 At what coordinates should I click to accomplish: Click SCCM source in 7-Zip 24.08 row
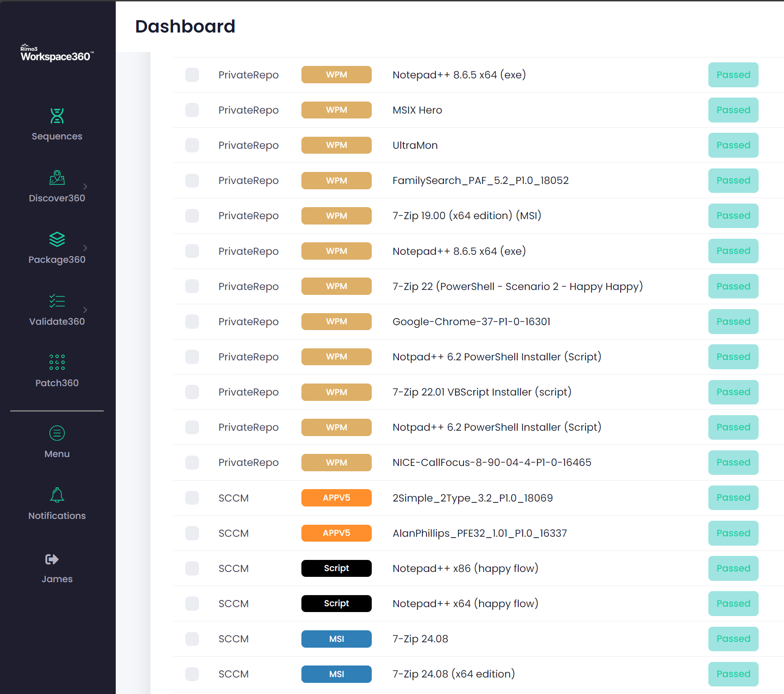click(x=233, y=639)
